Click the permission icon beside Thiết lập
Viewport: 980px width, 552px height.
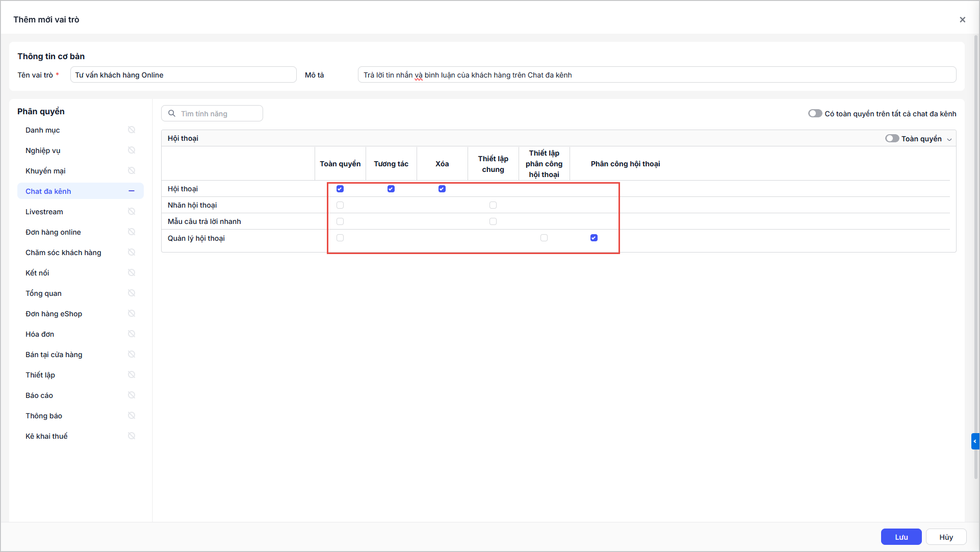pos(132,375)
